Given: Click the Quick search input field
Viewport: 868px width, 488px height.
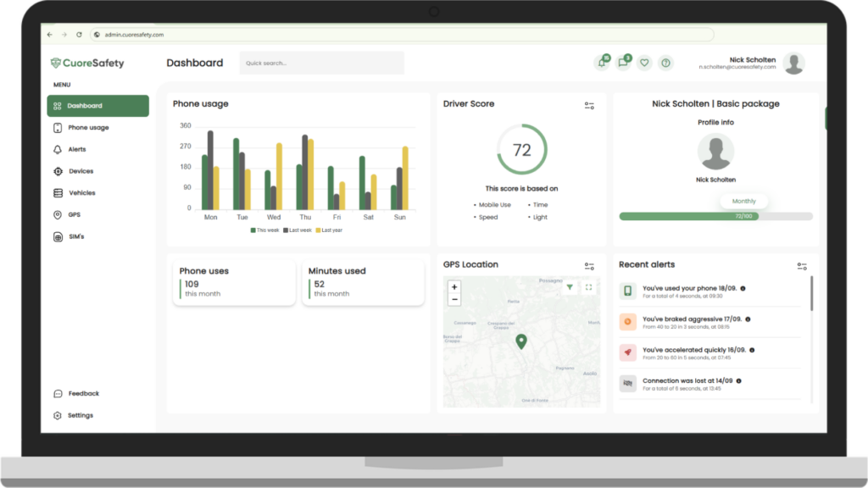Looking at the screenshot, I should point(321,64).
